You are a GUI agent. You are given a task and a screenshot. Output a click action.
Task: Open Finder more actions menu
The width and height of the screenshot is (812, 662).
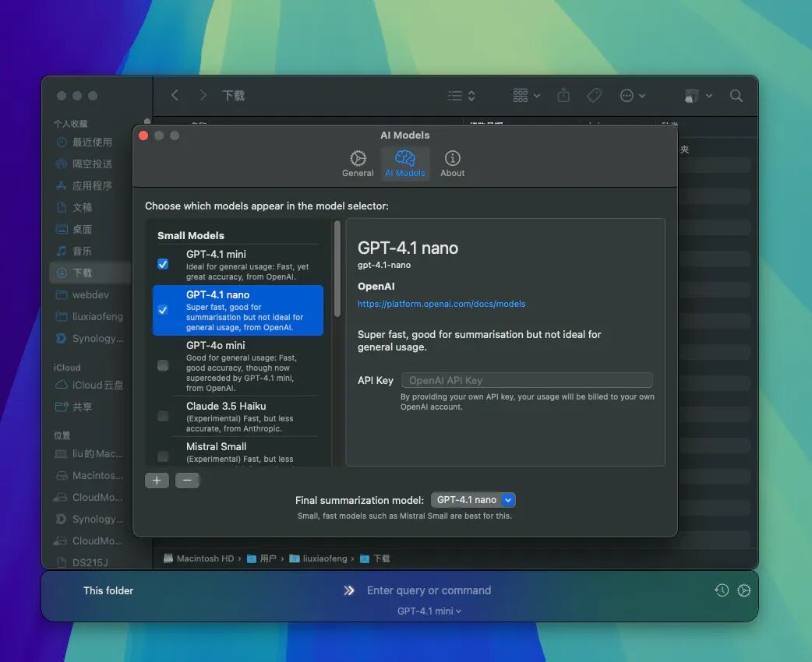click(x=632, y=96)
